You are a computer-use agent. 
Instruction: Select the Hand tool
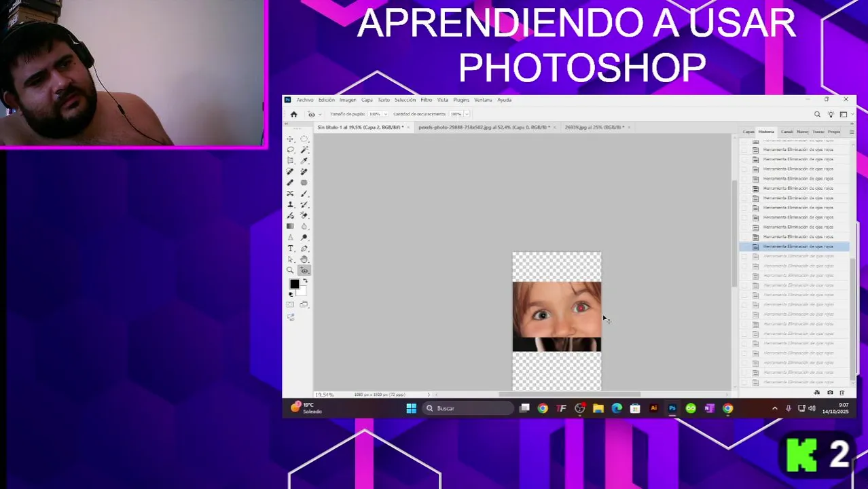click(304, 259)
